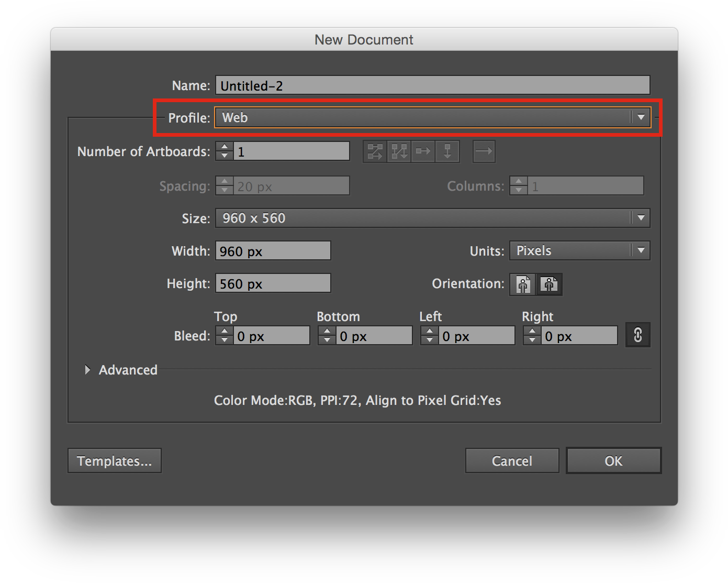Choose Arrange by Column artboard layout
The width and height of the screenshot is (728, 583).
click(x=447, y=152)
